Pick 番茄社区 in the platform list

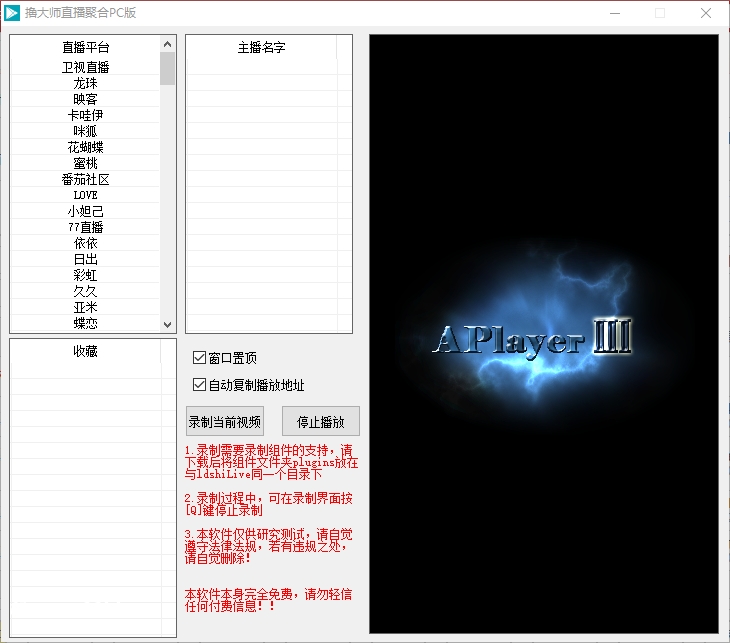pos(85,179)
